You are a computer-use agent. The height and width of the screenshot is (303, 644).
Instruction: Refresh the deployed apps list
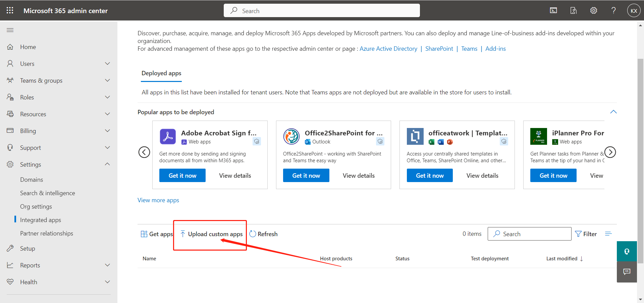264,234
